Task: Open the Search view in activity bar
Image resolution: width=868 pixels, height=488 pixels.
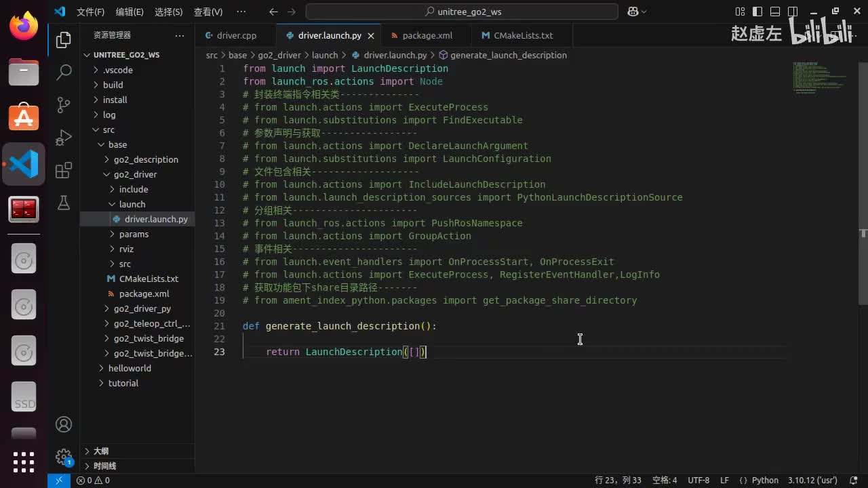Action: coord(64,72)
